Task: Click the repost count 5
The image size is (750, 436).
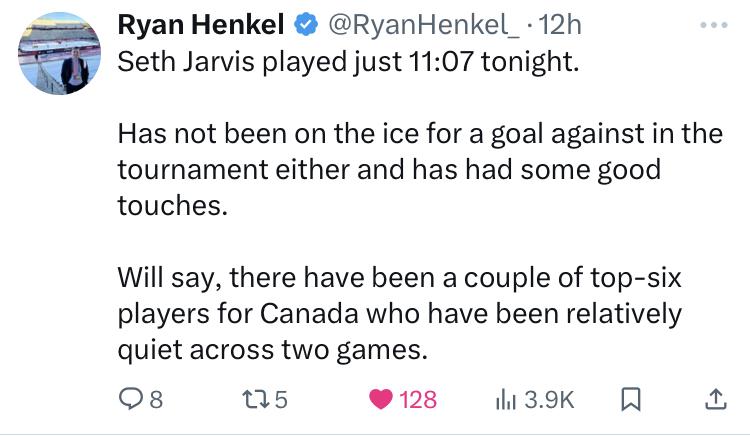Action: (x=280, y=399)
